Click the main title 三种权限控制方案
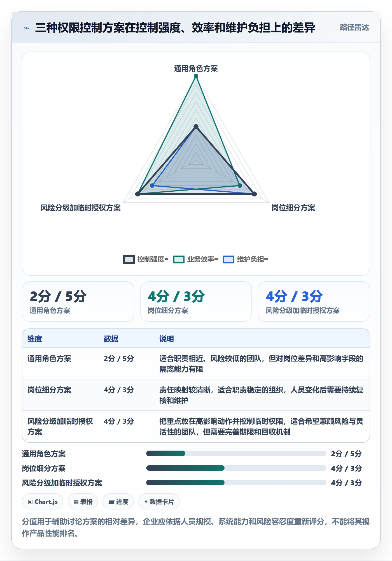This screenshot has width=392, height=561. click(x=175, y=27)
